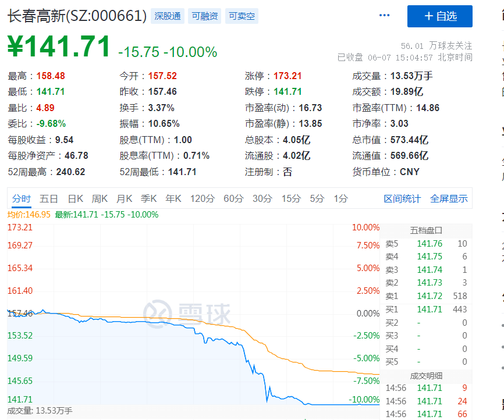This screenshot has height=420, width=504.
Task: Click the 52周最高 value 240.62
Action: 71,172
